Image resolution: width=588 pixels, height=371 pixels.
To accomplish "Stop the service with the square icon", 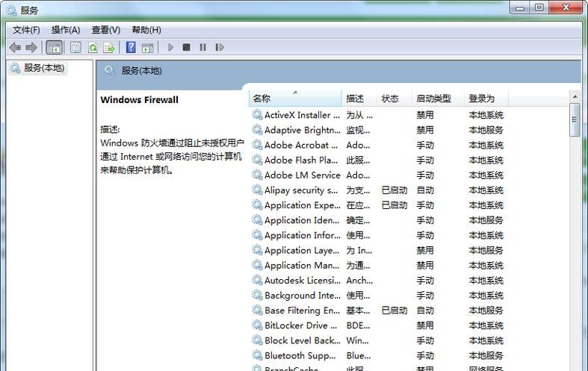I will coord(186,47).
